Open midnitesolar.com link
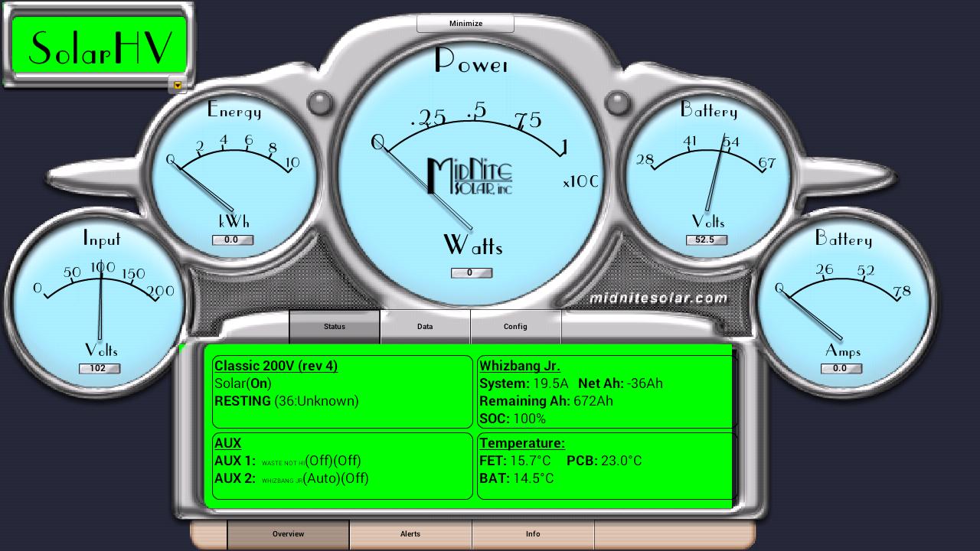This screenshot has width=980, height=551. click(x=660, y=298)
